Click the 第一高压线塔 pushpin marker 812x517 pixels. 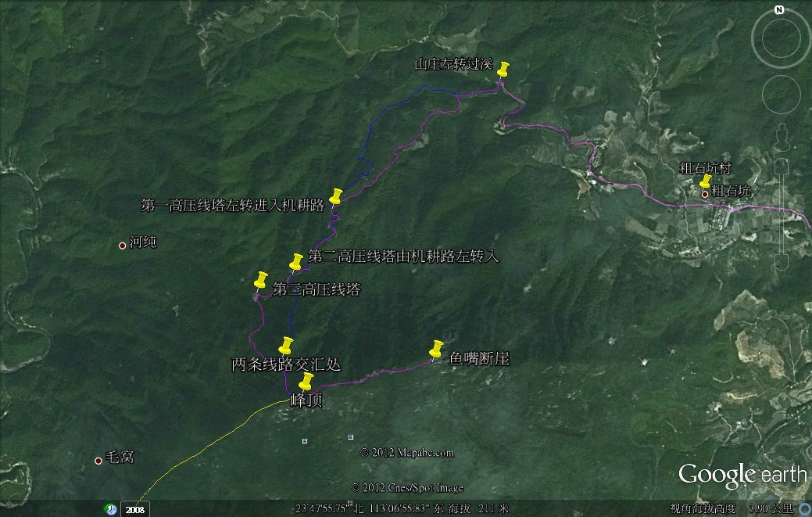[337, 196]
